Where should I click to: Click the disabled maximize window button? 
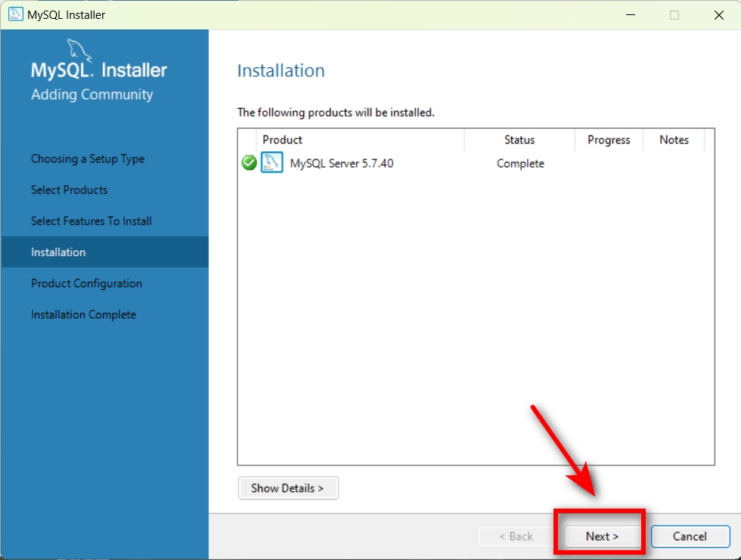pos(674,15)
